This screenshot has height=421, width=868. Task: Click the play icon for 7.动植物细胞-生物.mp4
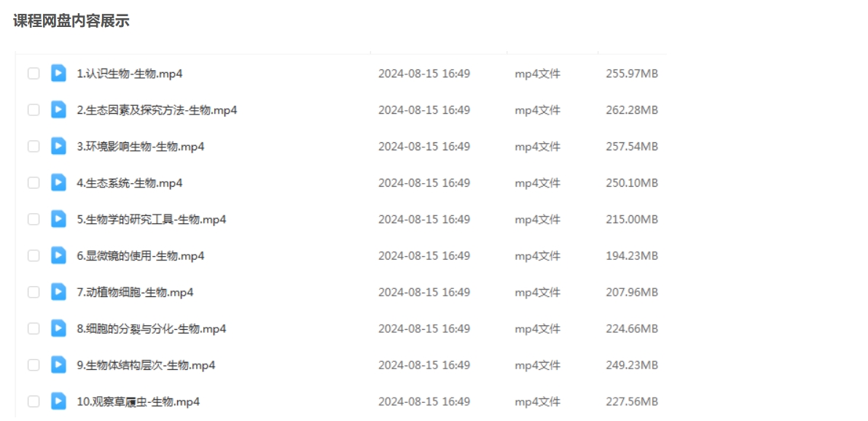point(58,292)
